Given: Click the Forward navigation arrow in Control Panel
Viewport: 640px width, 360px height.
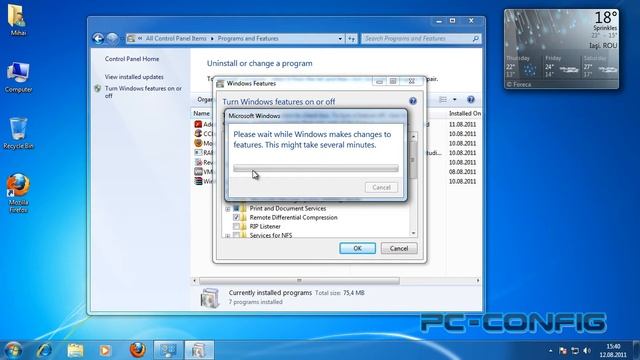Looking at the screenshot, I should (x=112, y=38).
